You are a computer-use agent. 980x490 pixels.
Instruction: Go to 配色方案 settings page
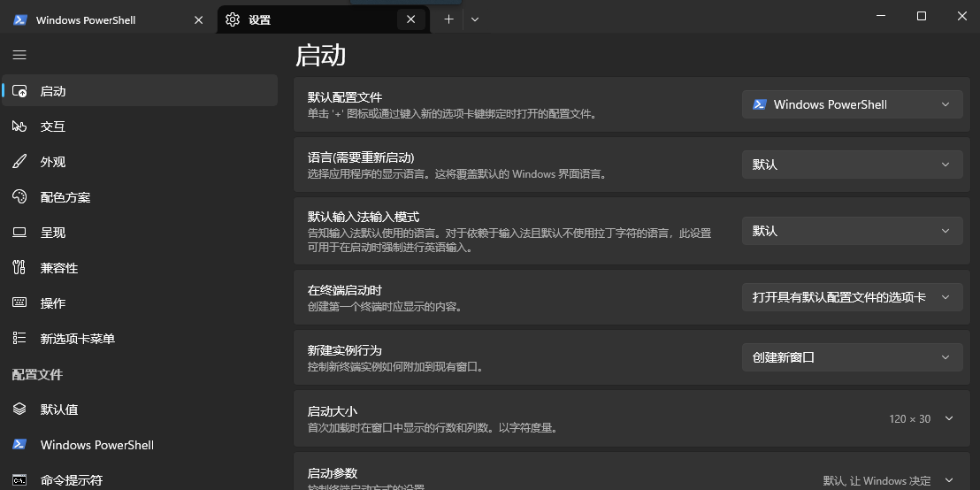click(140, 197)
